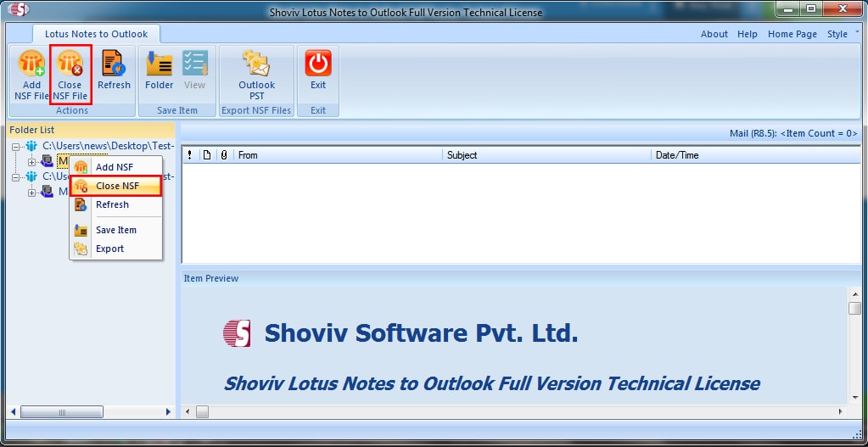Click the Mail (R8.5) item count label

tap(793, 133)
